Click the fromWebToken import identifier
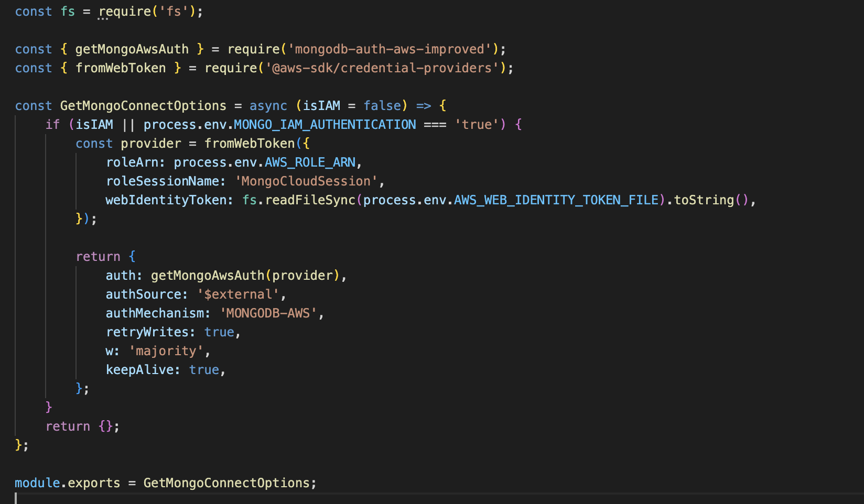 pos(121,68)
